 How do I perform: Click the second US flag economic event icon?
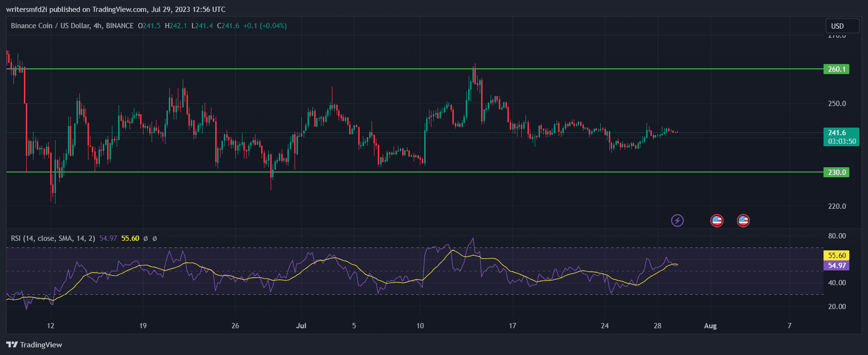click(x=743, y=220)
